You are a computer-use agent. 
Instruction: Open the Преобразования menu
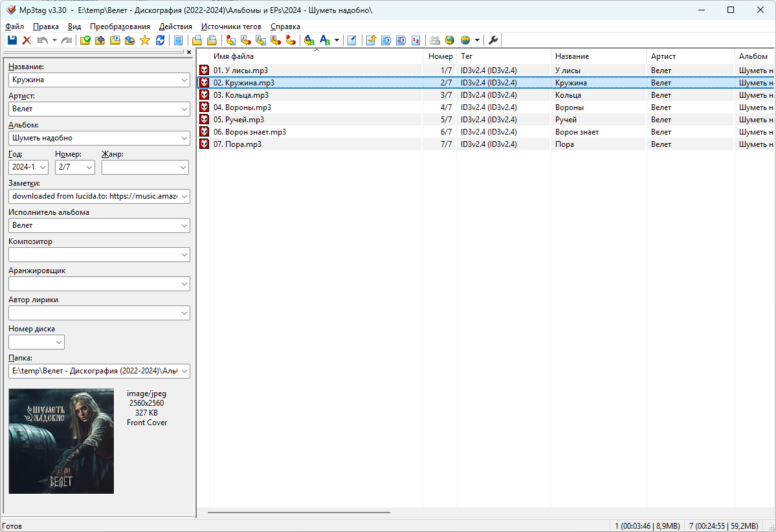point(120,27)
